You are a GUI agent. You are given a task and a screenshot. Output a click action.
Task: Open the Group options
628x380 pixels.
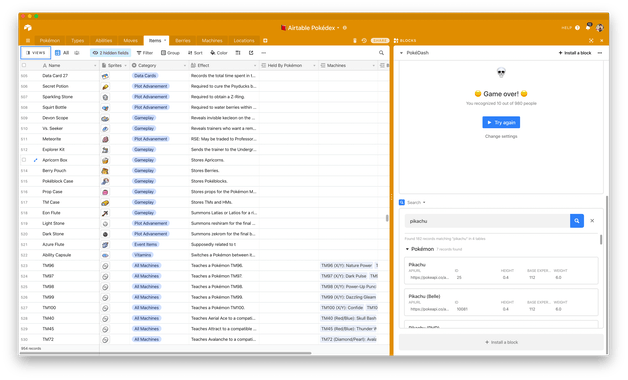click(x=170, y=52)
